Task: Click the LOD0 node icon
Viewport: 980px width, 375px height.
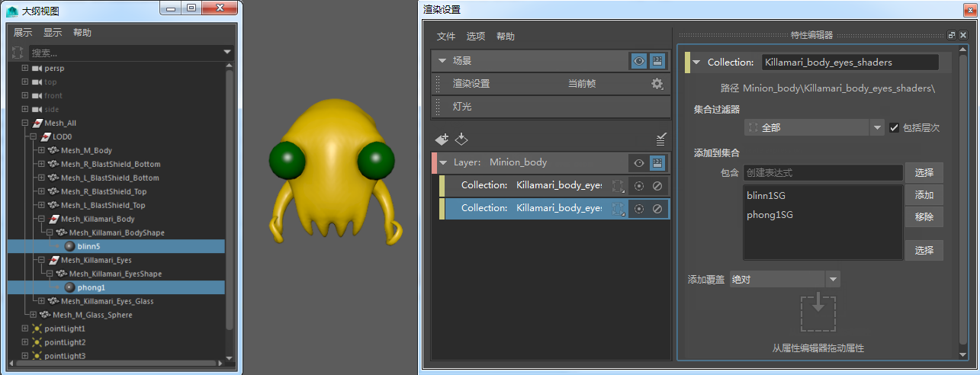Action: pyautogui.click(x=45, y=137)
